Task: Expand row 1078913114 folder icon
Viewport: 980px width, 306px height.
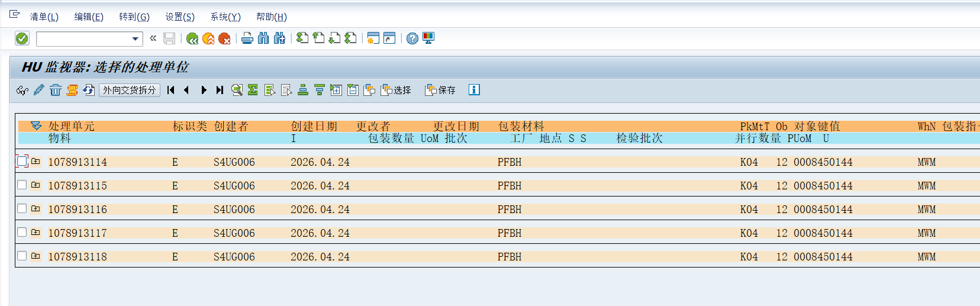Action: coord(36,161)
